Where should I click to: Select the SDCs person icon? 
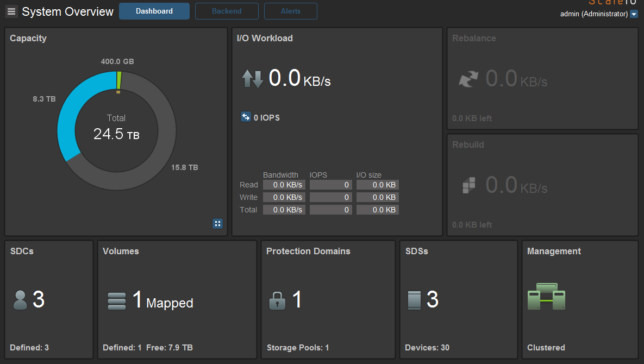(x=20, y=299)
